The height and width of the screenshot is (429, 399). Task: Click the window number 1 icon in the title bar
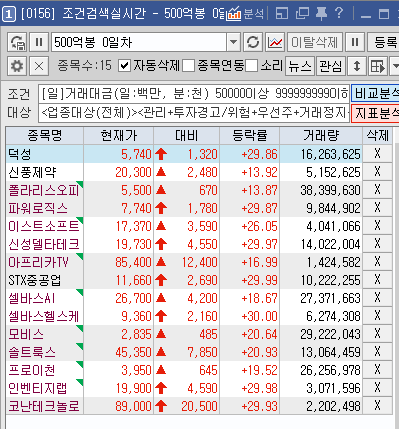9,14
